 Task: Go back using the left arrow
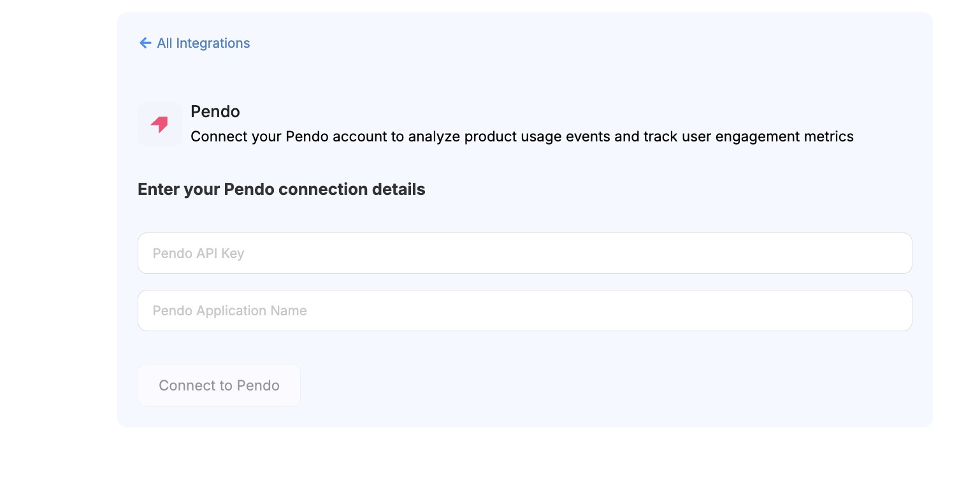(x=145, y=43)
